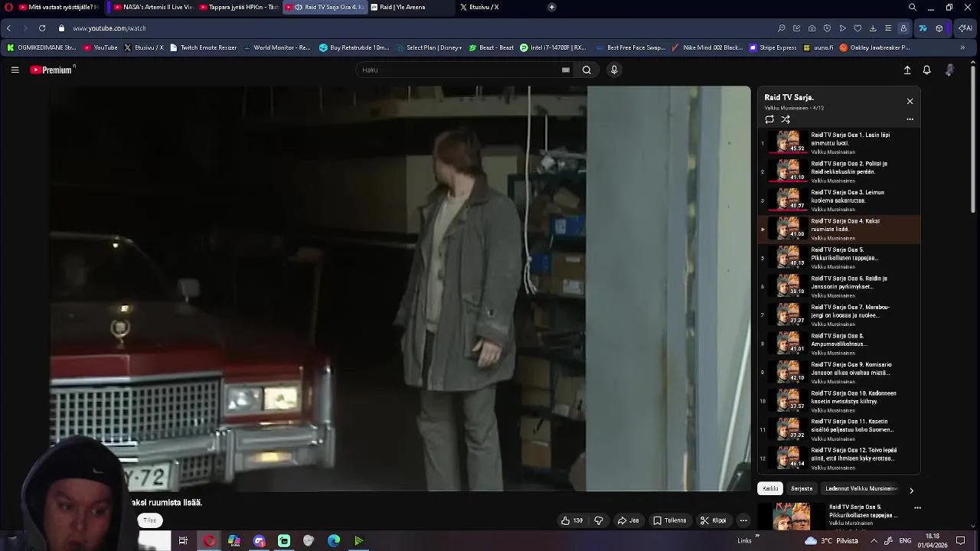Toggle playlist shuffle
980x551 pixels.
click(786, 119)
